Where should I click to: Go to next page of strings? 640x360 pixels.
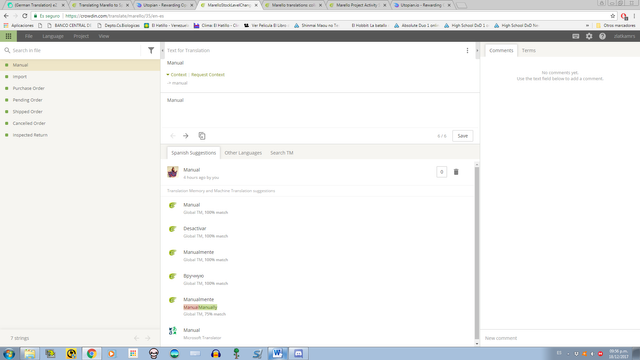pyautogui.click(x=148, y=338)
